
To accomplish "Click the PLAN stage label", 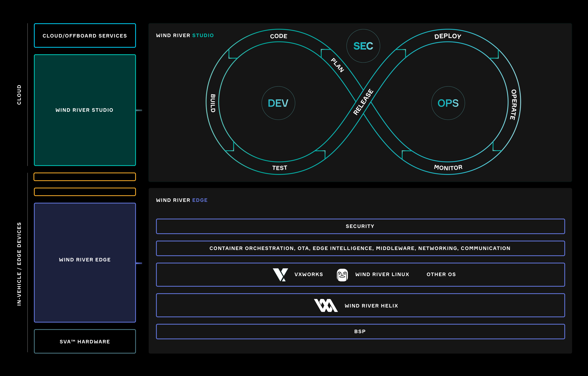I will pyautogui.click(x=337, y=65).
